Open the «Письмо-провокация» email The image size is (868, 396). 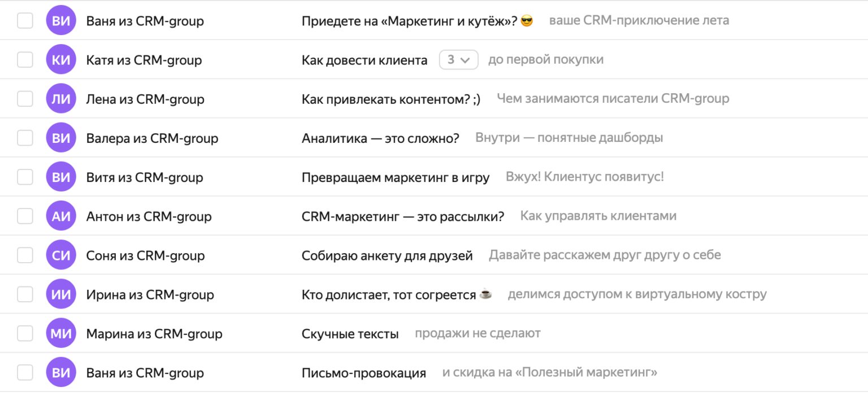point(363,373)
